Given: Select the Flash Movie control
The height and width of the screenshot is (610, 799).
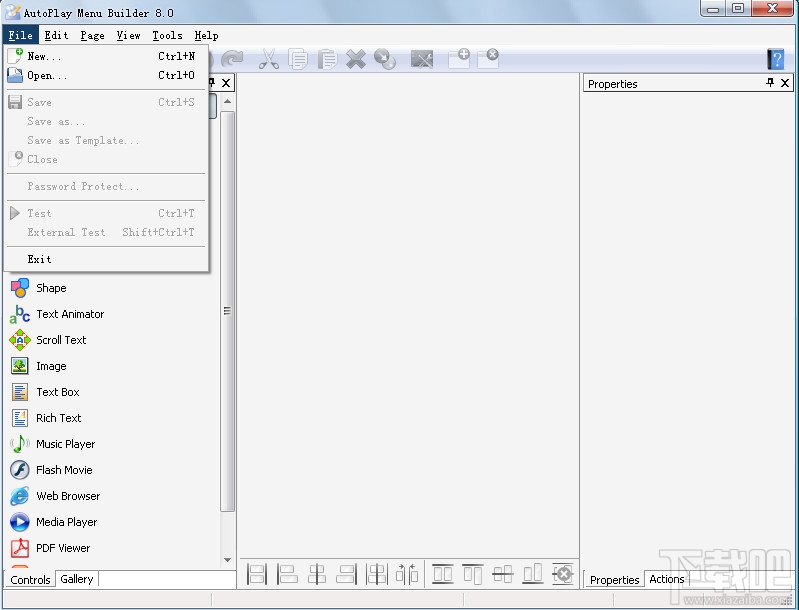Looking at the screenshot, I should point(51,470).
